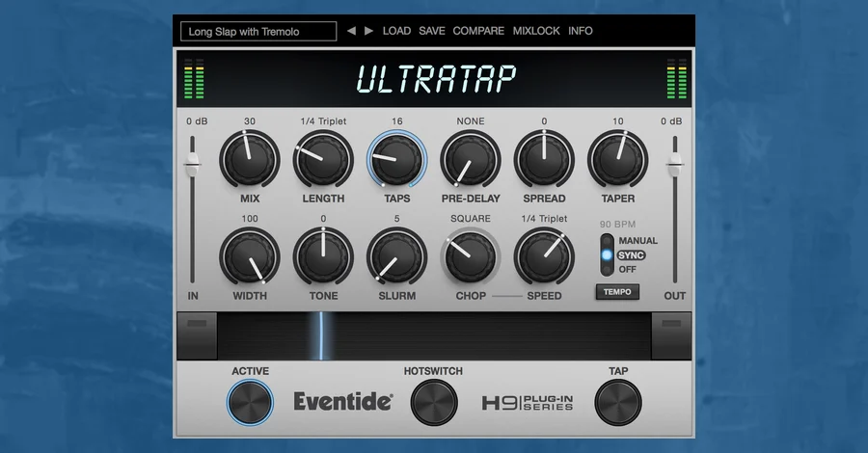
Task: Click the CHOP knob
Action: pos(471,257)
